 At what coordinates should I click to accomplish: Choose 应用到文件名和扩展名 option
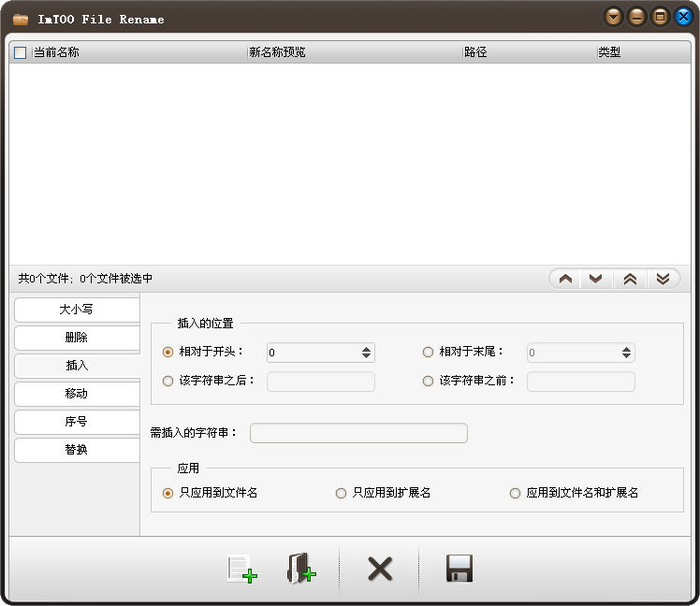point(516,493)
